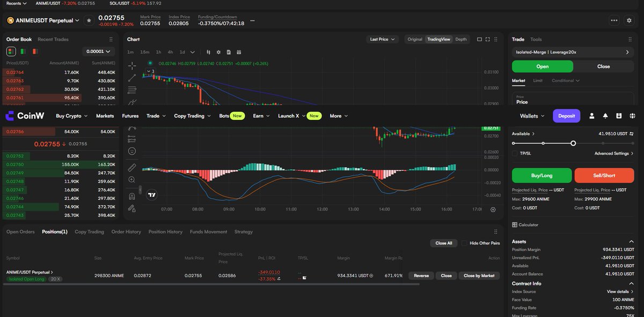
Task: Click Reverse on the ANIME position
Action: point(421,276)
